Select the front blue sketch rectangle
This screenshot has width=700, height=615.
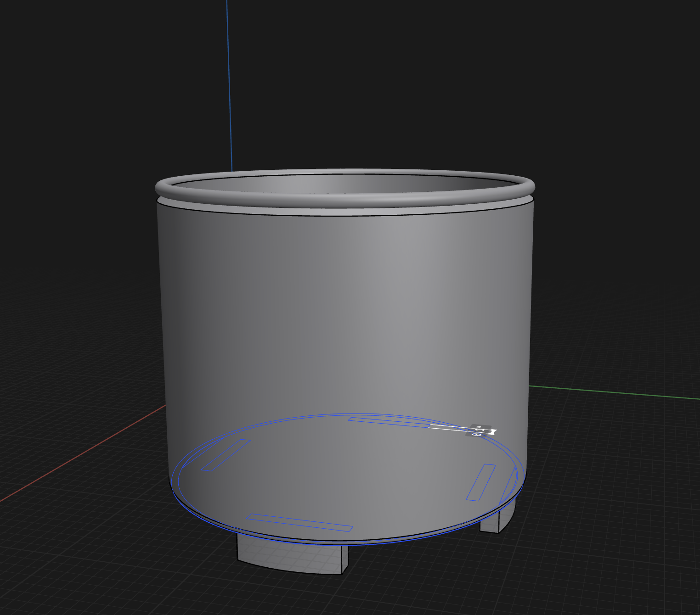(299, 523)
